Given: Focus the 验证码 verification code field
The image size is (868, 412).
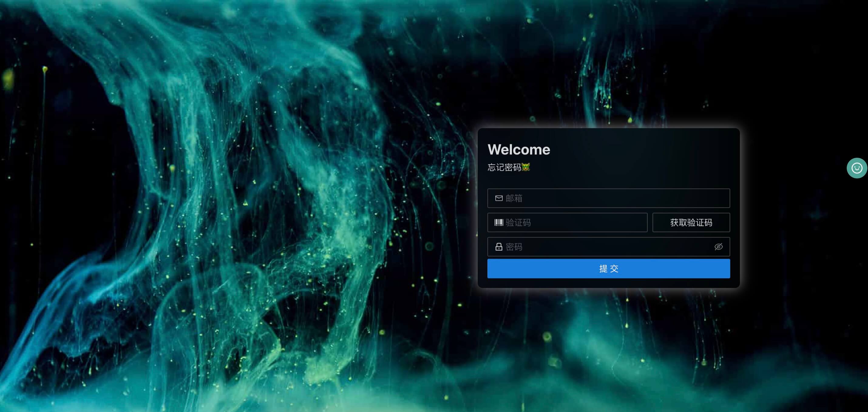Looking at the screenshot, I should click(567, 222).
